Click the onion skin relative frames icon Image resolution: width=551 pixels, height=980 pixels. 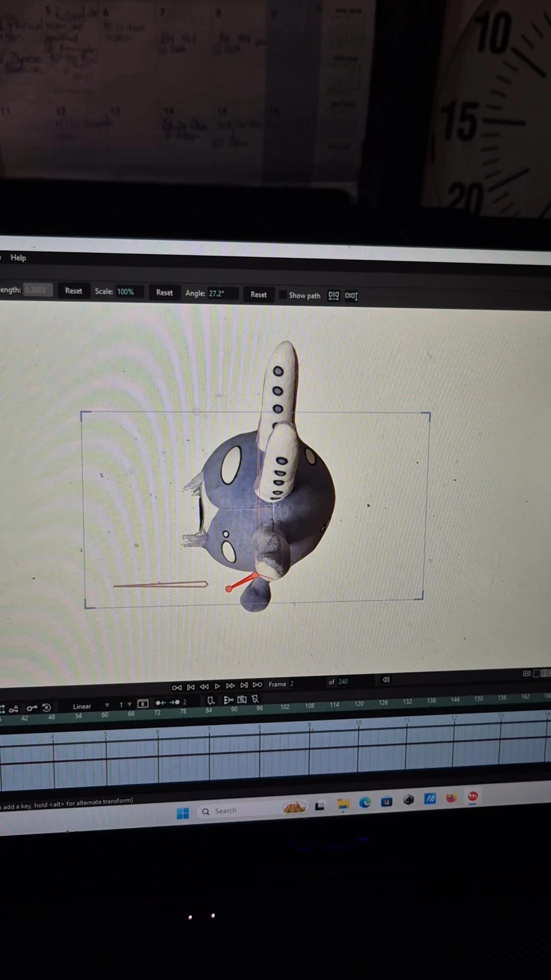click(167, 702)
